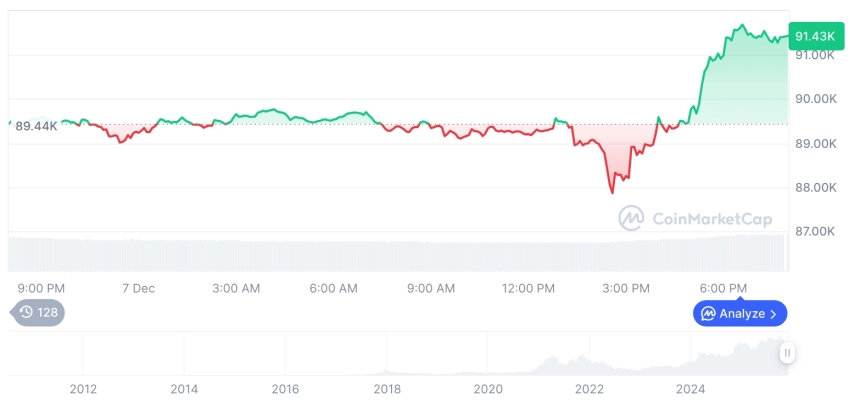Select 2018 on the year timeline
The width and height of the screenshot is (860, 401).
(x=387, y=389)
